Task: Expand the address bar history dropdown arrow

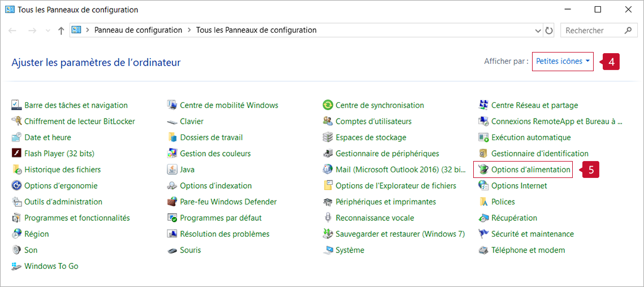Action: pyautogui.click(x=538, y=31)
